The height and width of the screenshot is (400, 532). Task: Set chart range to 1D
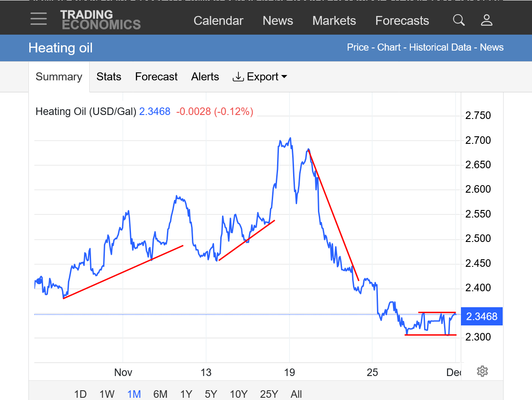80,394
